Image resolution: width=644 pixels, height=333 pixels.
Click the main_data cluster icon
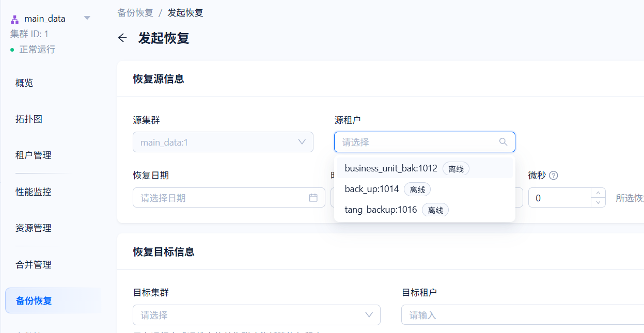[14, 19]
